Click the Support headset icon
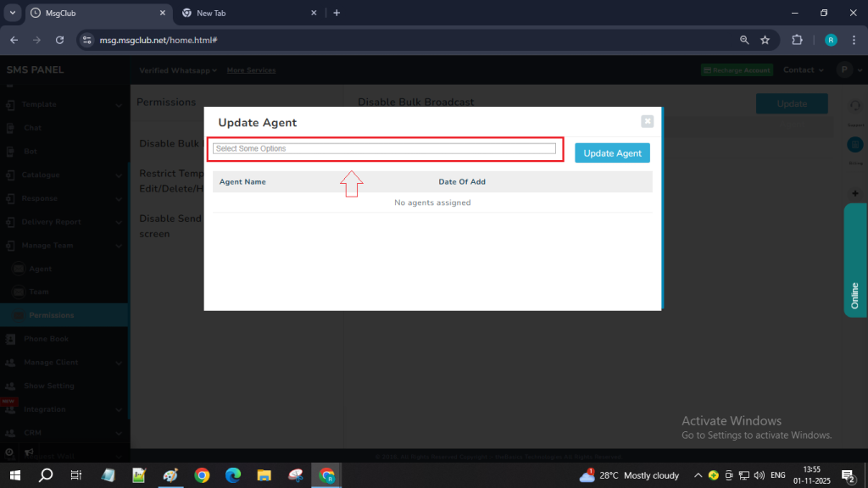The width and height of the screenshot is (868, 488). (x=854, y=105)
